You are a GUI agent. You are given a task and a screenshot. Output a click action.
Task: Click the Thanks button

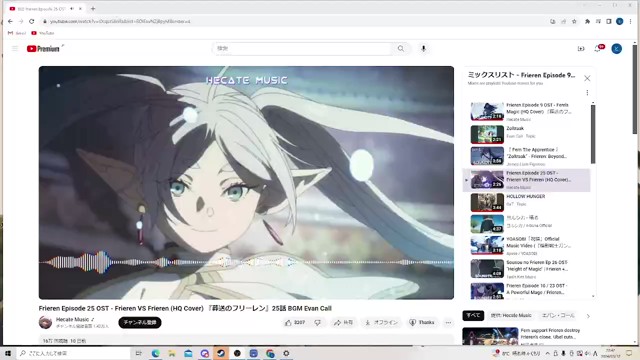422,322
